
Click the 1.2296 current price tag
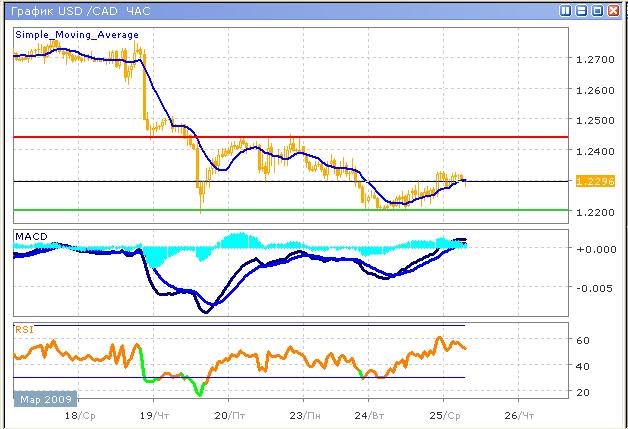(x=589, y=181)
